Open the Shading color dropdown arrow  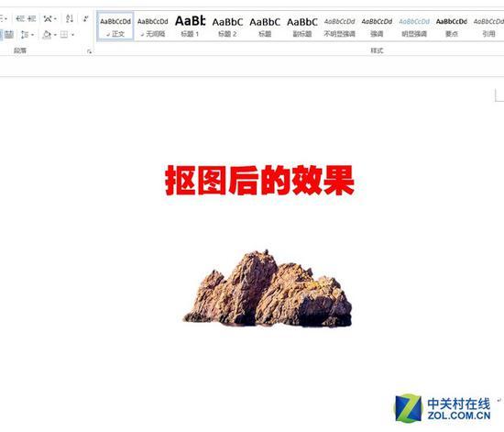[55, 35]
